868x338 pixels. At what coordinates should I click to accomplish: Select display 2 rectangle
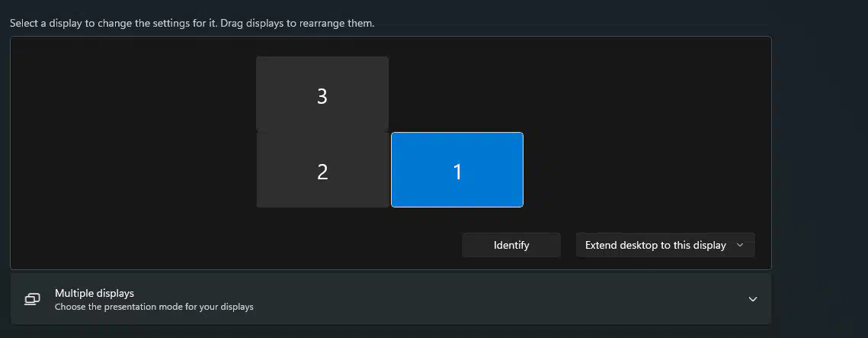click(322, 169)
